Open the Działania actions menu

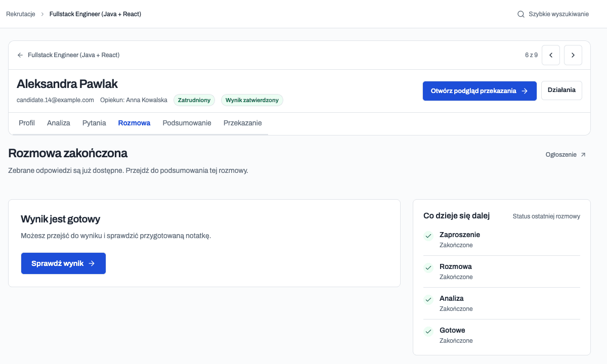[561, 90]
